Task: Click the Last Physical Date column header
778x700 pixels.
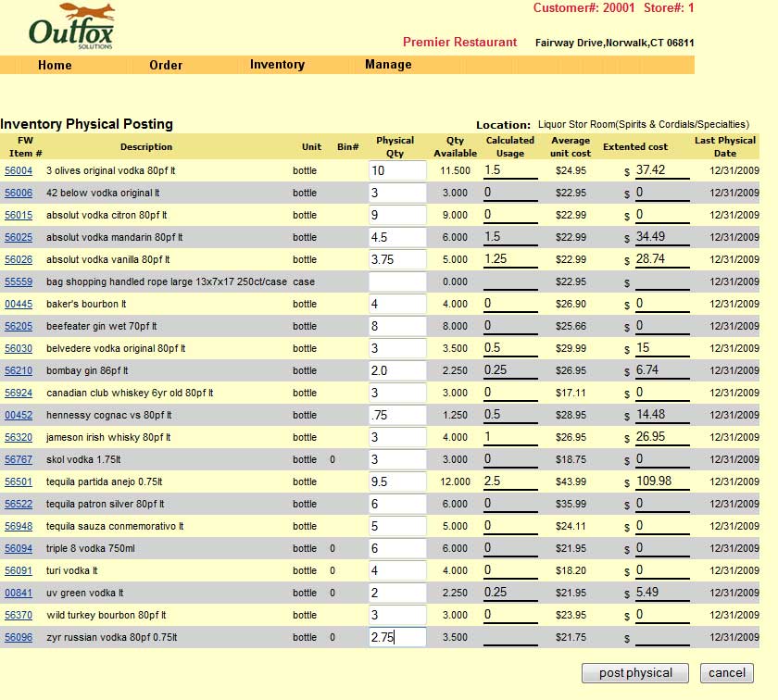Action: 724,146
